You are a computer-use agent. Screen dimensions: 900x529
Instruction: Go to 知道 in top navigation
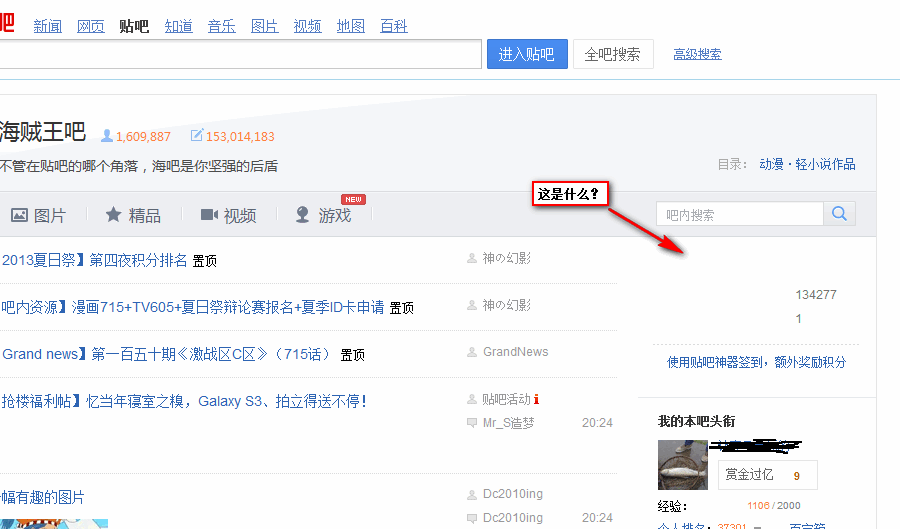click(x=179, y=27)
